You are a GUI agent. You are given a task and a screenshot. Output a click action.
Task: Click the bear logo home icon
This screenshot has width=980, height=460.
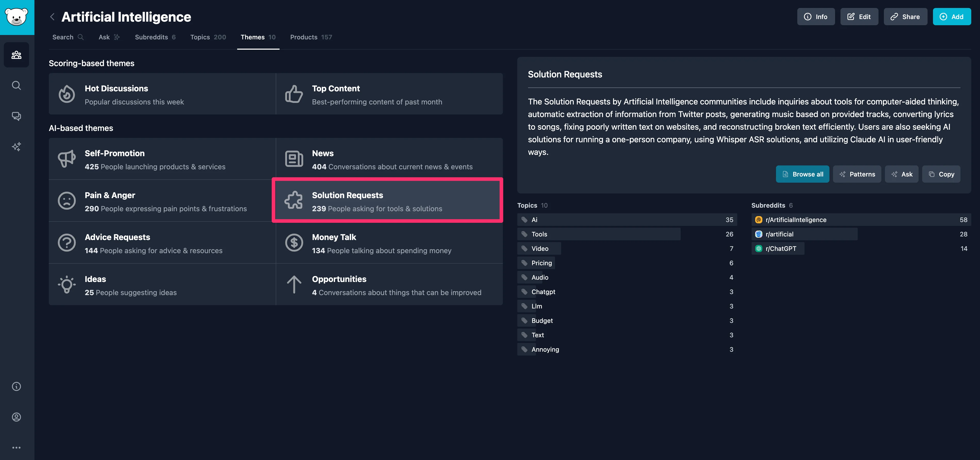tap(17, 17)
